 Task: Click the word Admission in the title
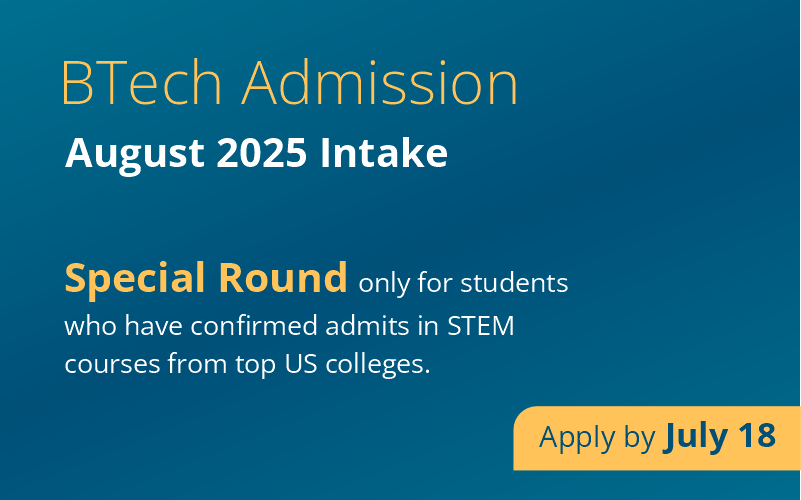pos(380,83)
